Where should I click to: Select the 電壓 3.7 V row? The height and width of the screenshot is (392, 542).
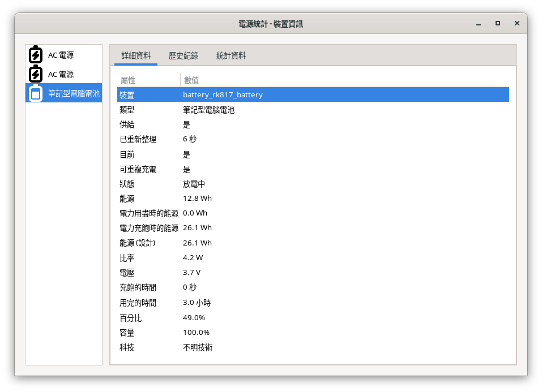(313, 273)
